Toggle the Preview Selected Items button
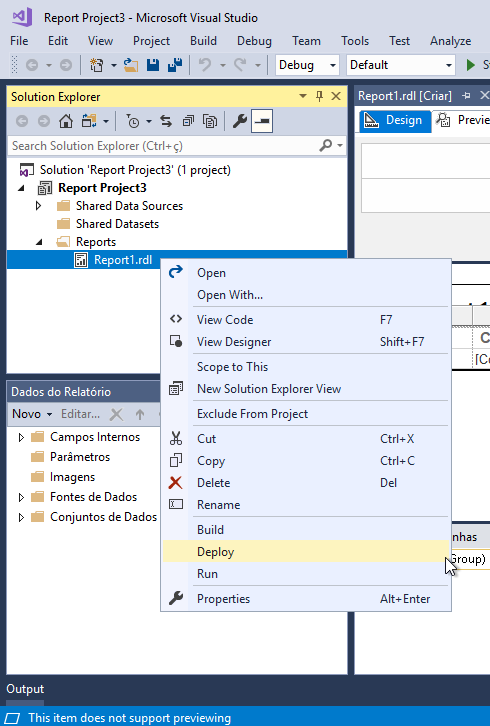 click(262, 121)
